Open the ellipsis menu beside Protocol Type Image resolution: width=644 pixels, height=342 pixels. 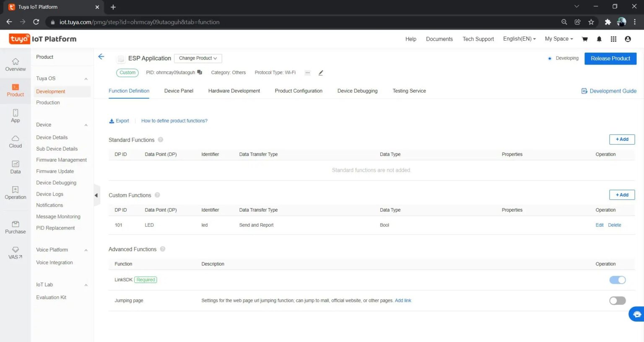pos(307,73)
